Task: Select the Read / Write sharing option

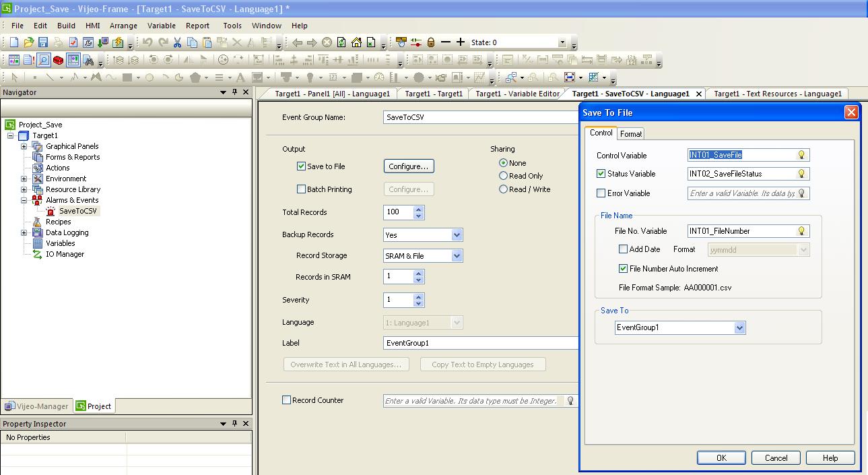Action: point(503,189)
